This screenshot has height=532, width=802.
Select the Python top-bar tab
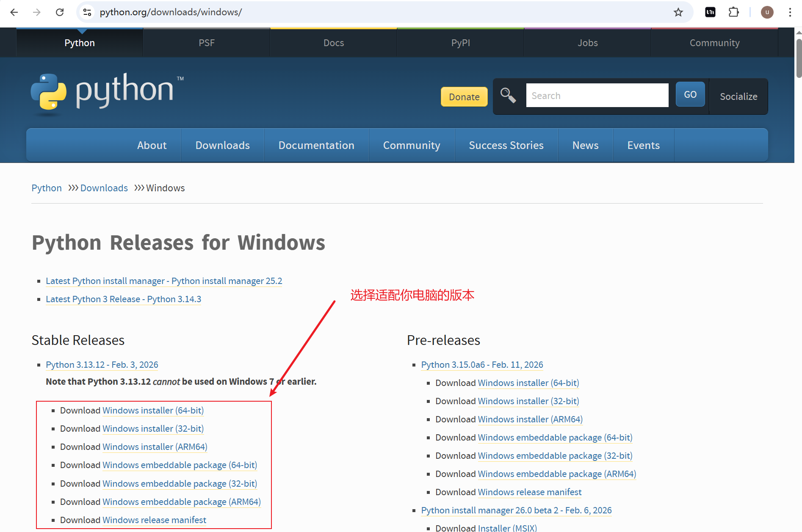80,43
